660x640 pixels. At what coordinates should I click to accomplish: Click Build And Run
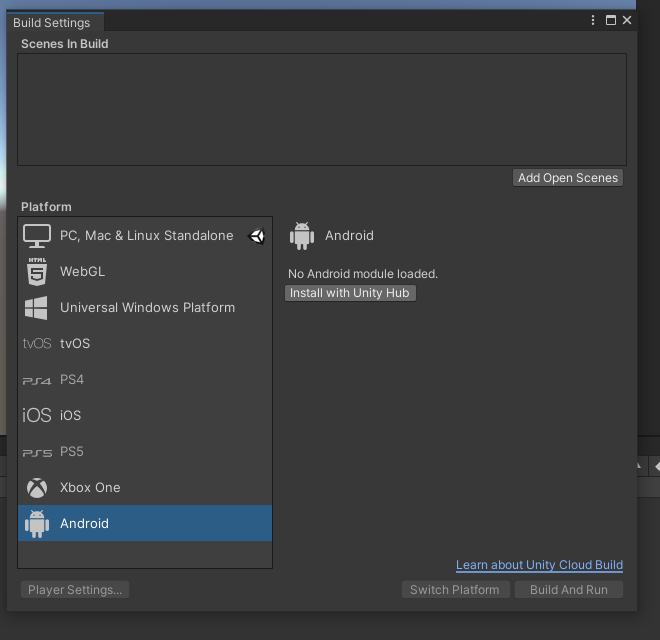coord(569,590)
